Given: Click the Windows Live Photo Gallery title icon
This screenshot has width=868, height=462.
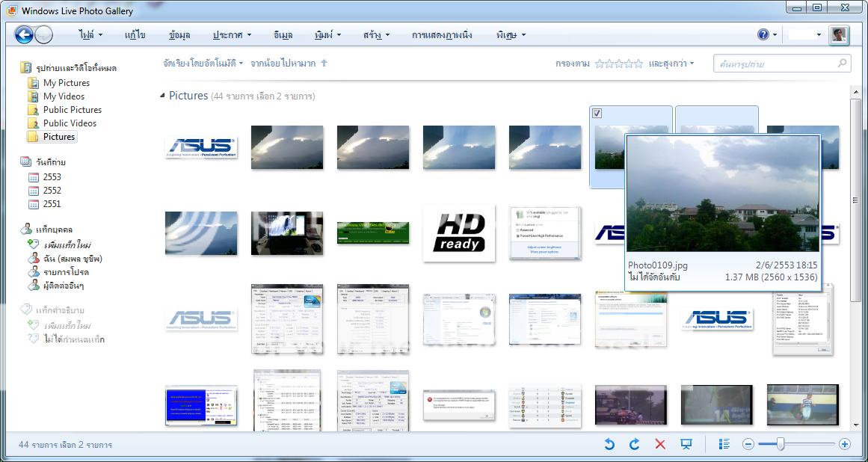Looking at the screenshot, I should click(11, 10).
